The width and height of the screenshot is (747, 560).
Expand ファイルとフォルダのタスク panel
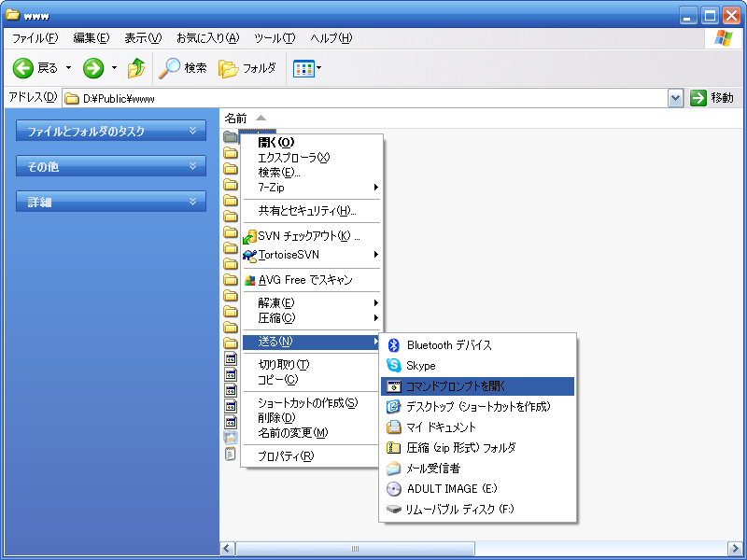[x=111, y=131]
